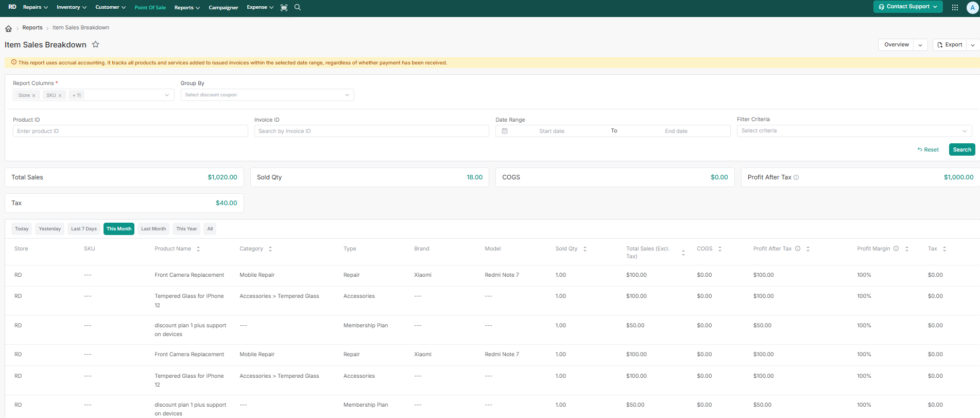Open the search magnifier in top bar
The image size is (980, 418).
point(298,7)
